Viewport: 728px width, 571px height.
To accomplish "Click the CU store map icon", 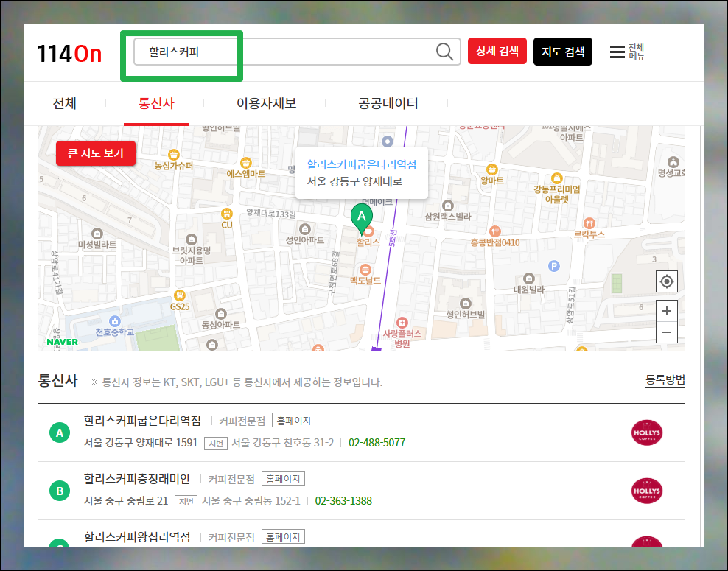I will 226,214.
